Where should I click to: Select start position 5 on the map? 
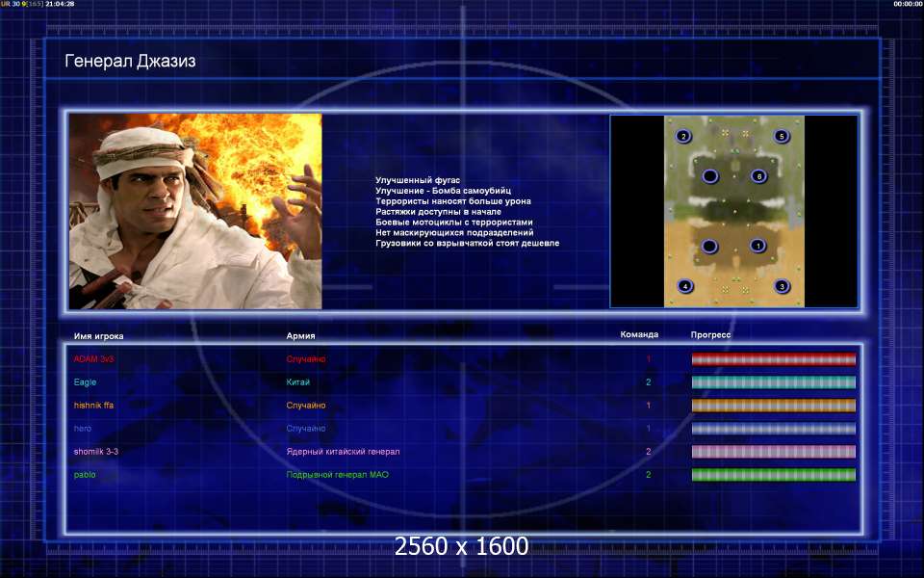782,136
